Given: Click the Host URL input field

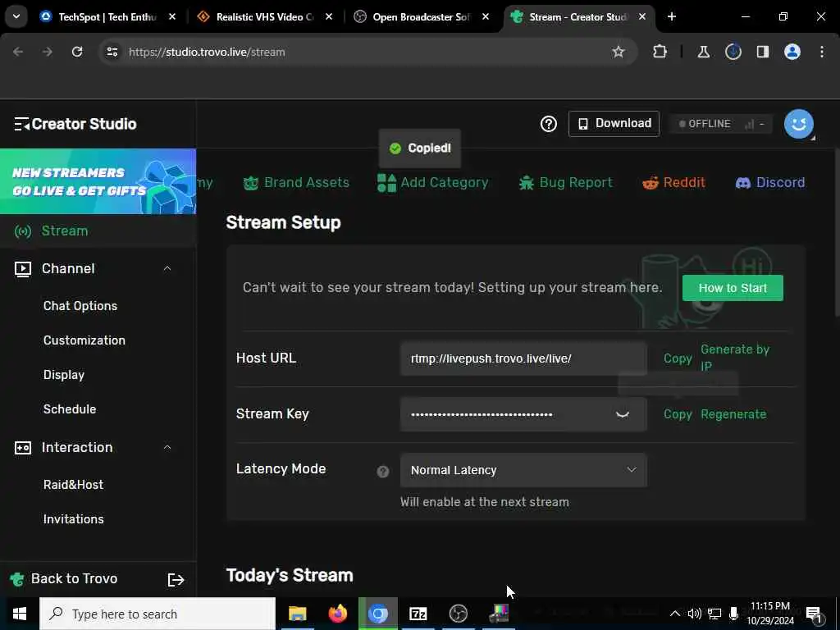Looking at the screenshot, I should (x=523, y=358).
